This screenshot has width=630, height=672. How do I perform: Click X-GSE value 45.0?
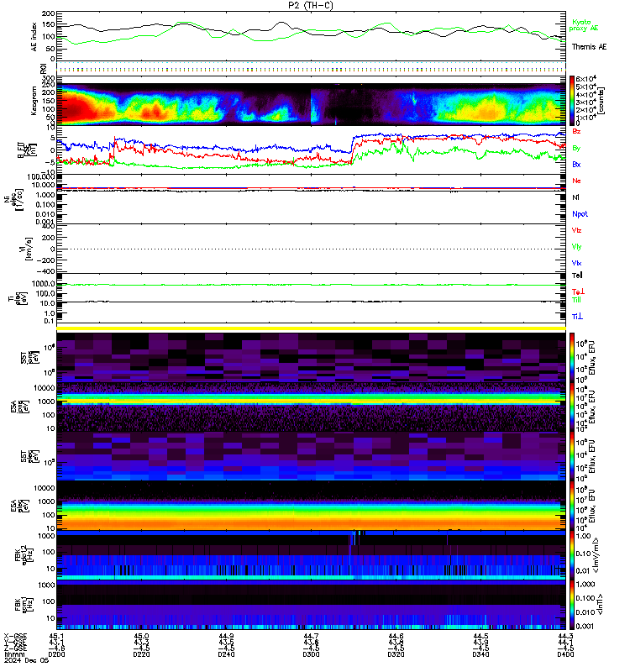[x=141, y=636]
